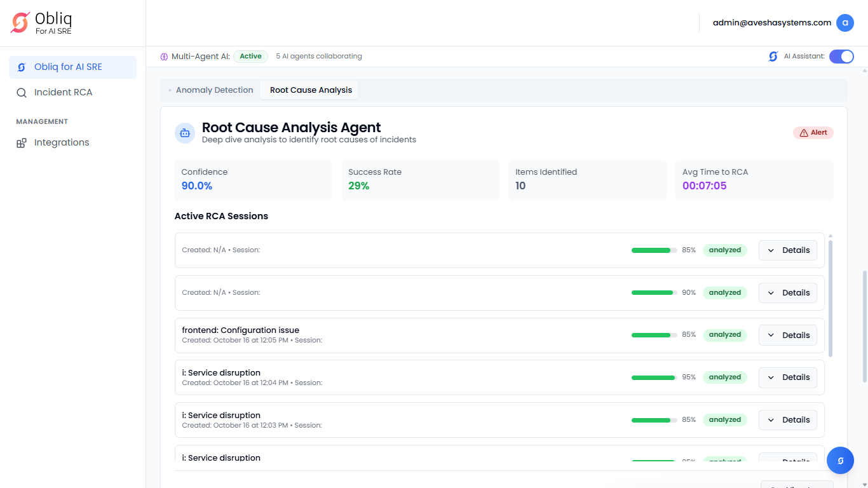
Task: Expand Details for frontend Configuration issue session
Action: pyautogui.click(x=787, y=335)
